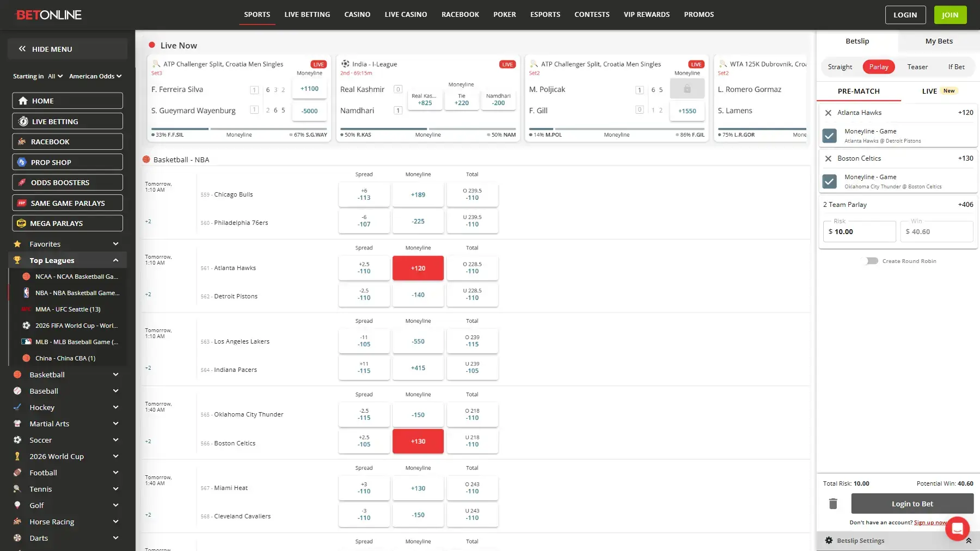
Task: Click the Login to Bet button
Action: (x=912, y=504)
